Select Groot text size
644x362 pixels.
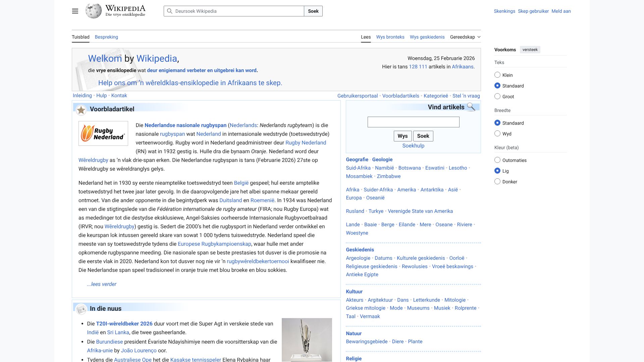[497, 97]
